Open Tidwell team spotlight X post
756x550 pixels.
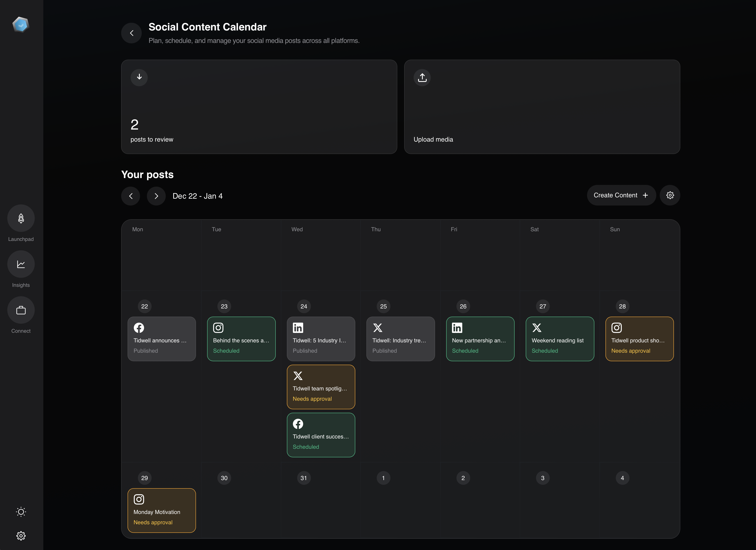coord(321,387)
